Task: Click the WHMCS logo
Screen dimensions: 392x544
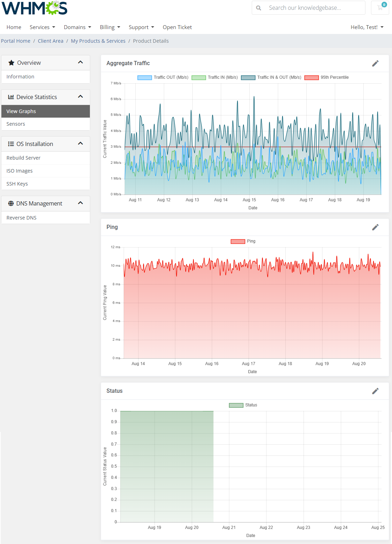Action: [x=34, y=8]
